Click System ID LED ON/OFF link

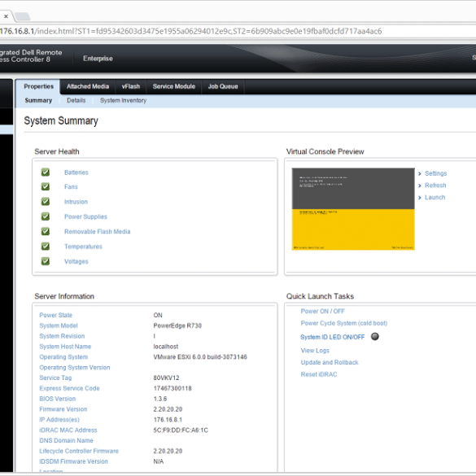click(333, 337)
